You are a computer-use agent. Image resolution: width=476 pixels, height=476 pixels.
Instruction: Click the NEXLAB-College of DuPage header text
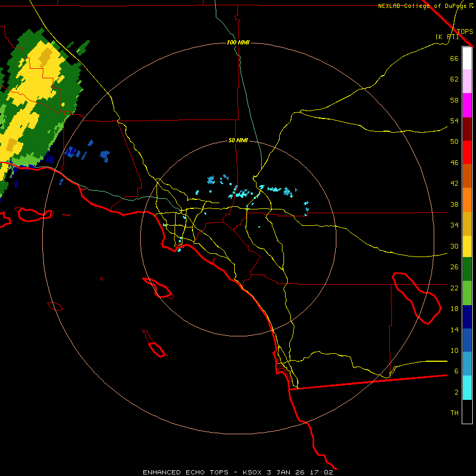click(422, 6)
